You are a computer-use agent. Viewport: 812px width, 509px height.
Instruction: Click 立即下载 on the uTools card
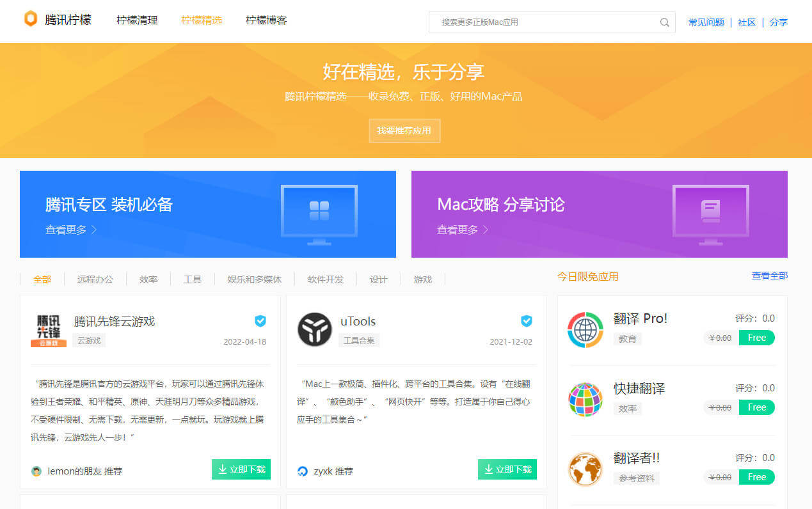507,469
